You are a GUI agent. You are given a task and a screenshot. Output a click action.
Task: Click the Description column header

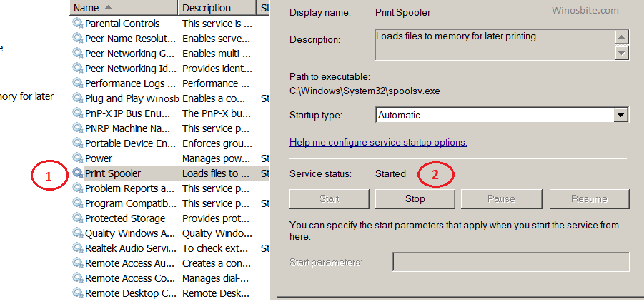[x=214, y=8]
